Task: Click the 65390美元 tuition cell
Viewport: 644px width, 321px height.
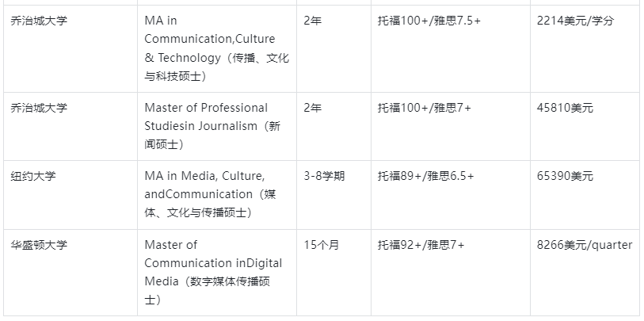Action: pos(565,176)
